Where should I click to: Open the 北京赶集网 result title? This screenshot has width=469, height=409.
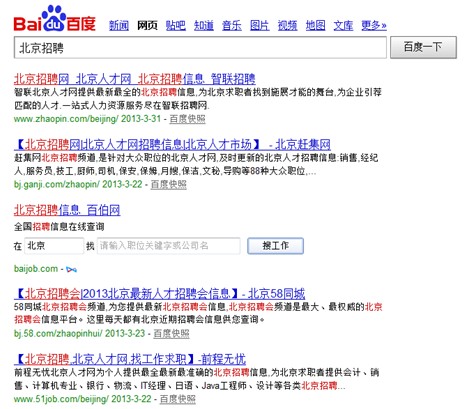coord(172,144)
